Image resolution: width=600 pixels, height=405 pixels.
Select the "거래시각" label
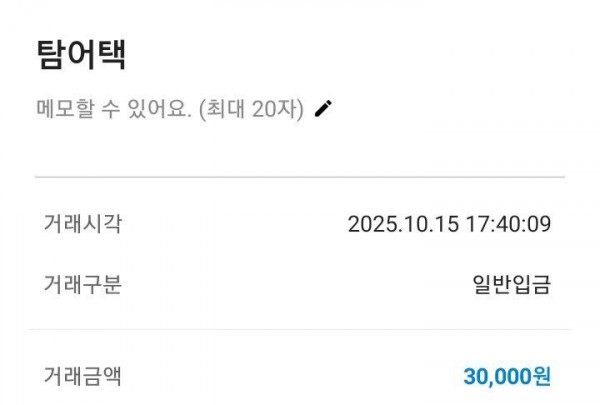click(x=82, y=223)
